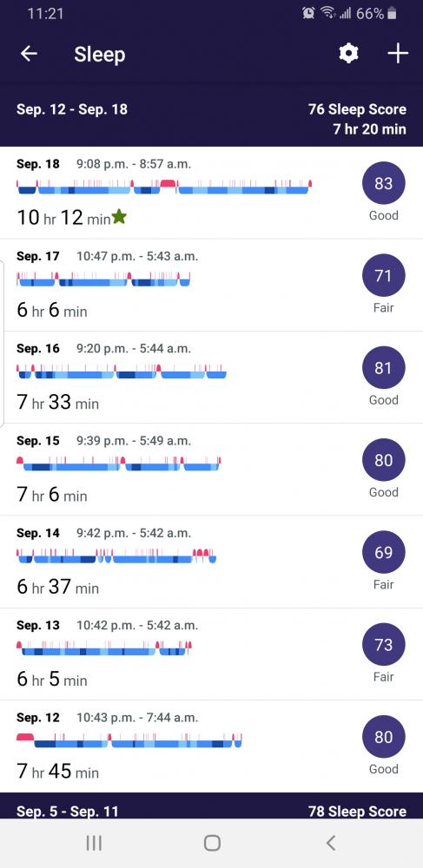Image resolution: width=423 pixels, height=868 pixels.
Task: Open the Sep. 13 sleep log details
Action: pos(212,654)
